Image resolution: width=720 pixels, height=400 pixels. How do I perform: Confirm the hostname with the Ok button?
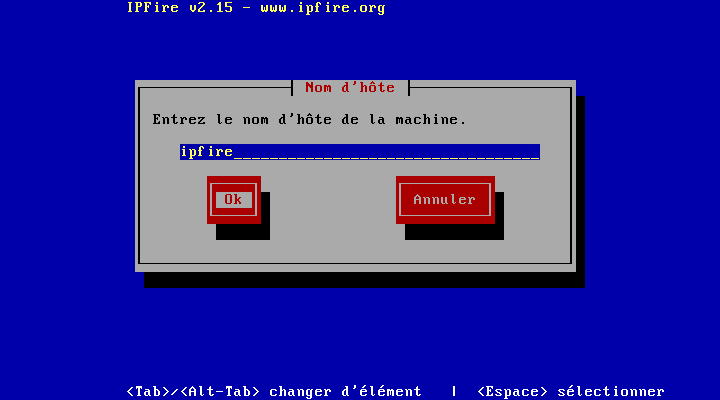(x=234, y=200)
